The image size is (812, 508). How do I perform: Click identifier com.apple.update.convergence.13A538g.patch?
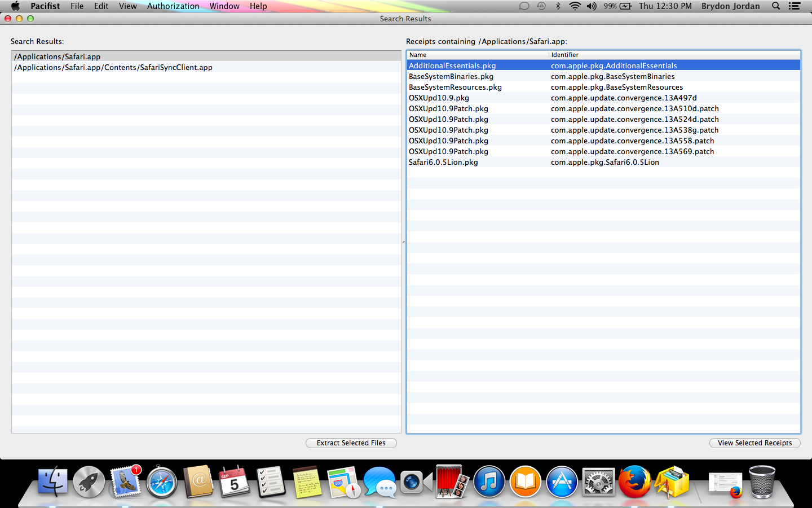pos(635,130)
